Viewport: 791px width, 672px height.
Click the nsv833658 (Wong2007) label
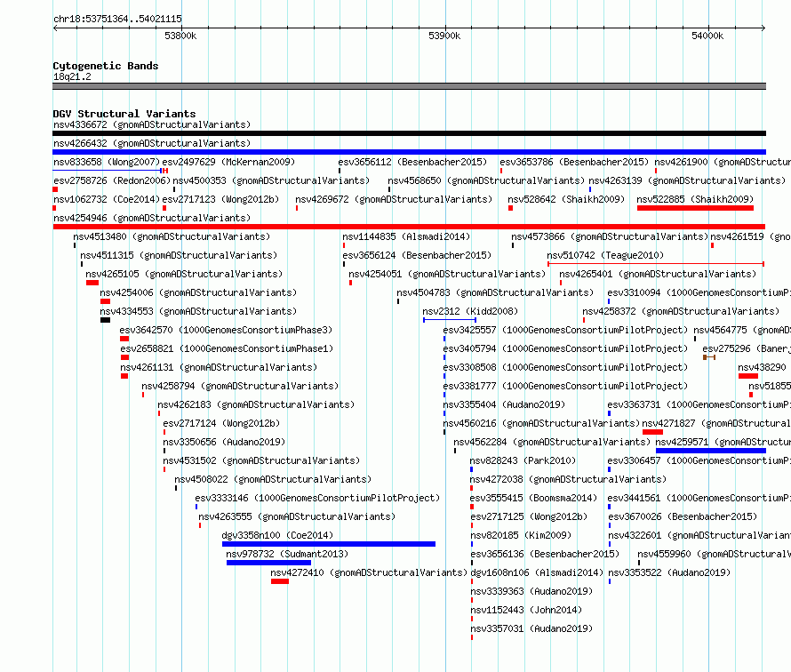(x=107, y=162)
